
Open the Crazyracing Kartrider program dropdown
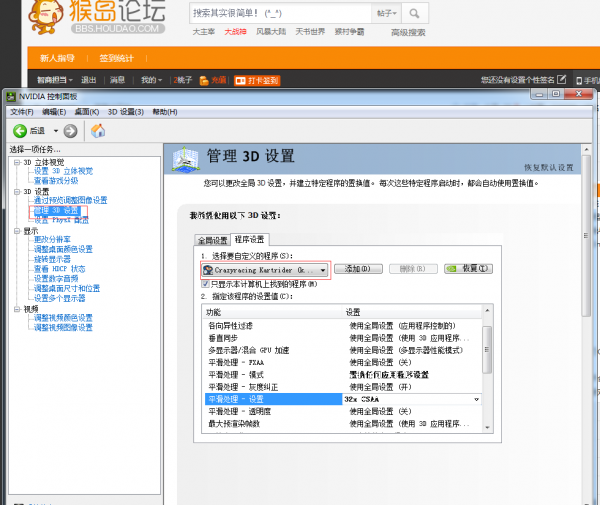tap(265, 270)
